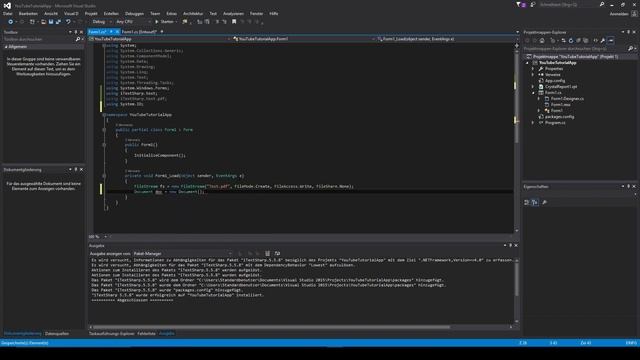
Task: Collapse the Allgemein toolbox group
Action: click(x=7, y=47)
